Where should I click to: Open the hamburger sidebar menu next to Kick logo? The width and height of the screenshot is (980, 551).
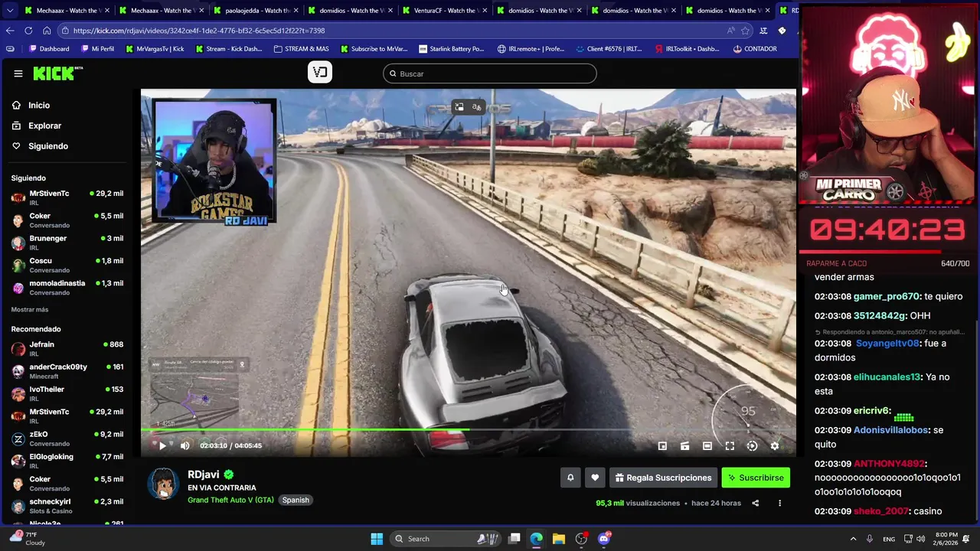point(18,73)
